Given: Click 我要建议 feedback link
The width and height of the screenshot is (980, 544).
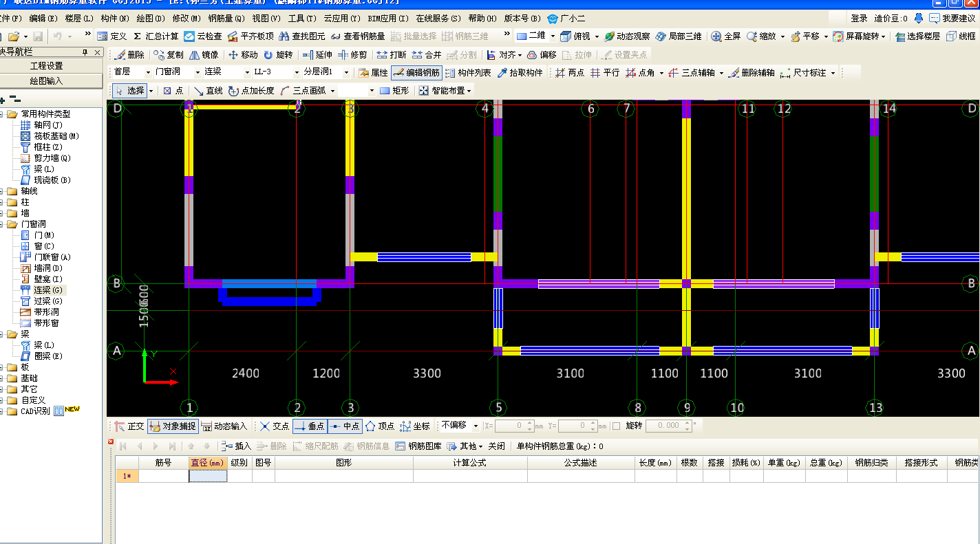Looking at the screenshot, I should click(x=952, y=18).
